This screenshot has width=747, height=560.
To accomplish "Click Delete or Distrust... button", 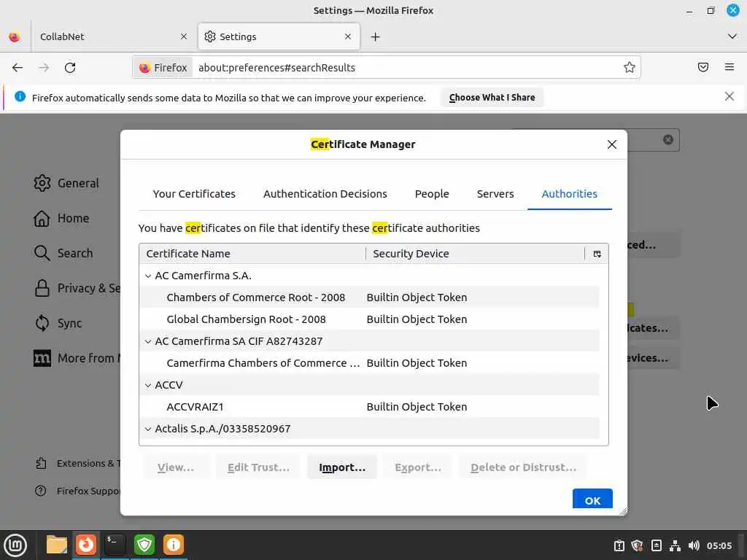I will [x=523, y=467].
